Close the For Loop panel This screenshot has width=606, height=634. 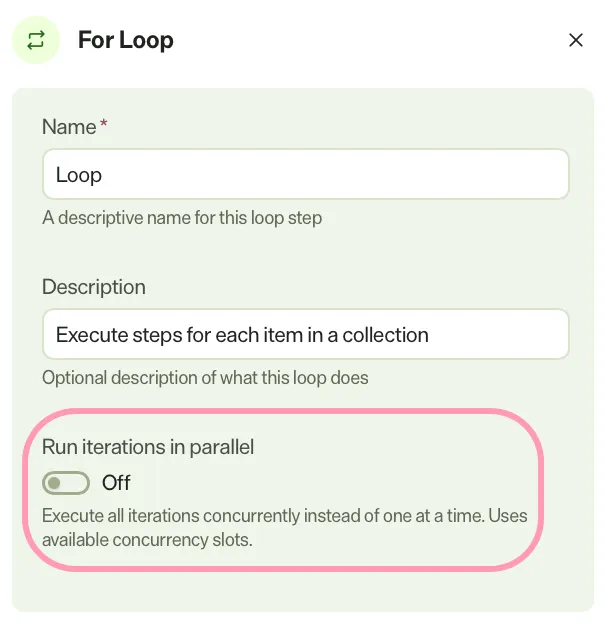[x=576, y=40]
